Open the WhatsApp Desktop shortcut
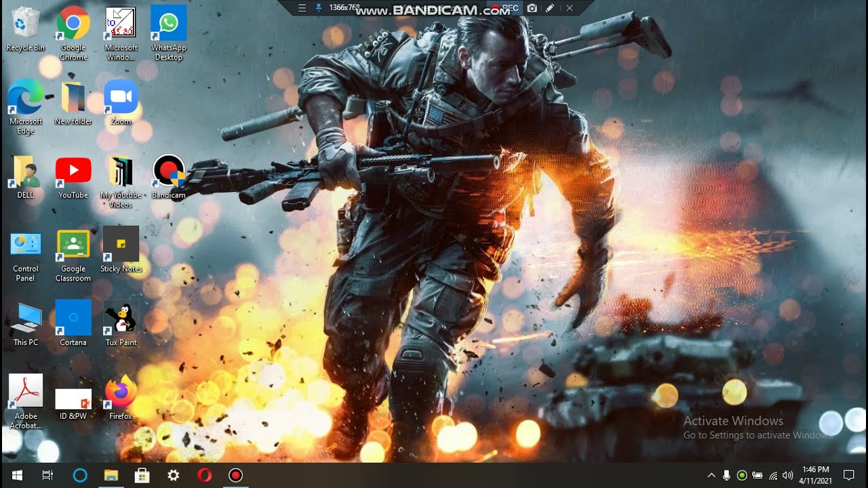This screenshot has width=868, height=488. click(x=168, y=34)
